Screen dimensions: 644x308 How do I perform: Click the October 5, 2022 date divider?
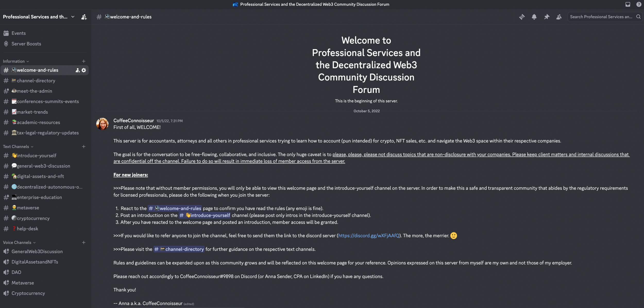pos(366,111)
